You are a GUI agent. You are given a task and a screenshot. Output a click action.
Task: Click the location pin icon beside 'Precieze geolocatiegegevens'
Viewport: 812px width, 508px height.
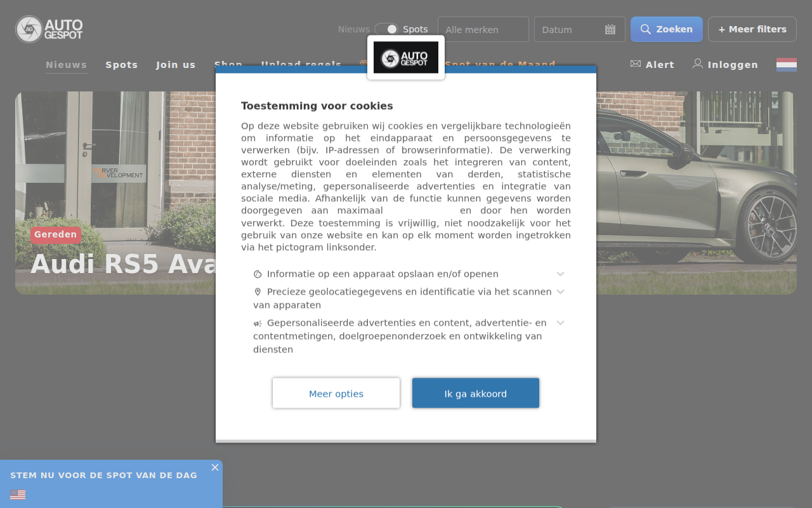tap(258, 292)
